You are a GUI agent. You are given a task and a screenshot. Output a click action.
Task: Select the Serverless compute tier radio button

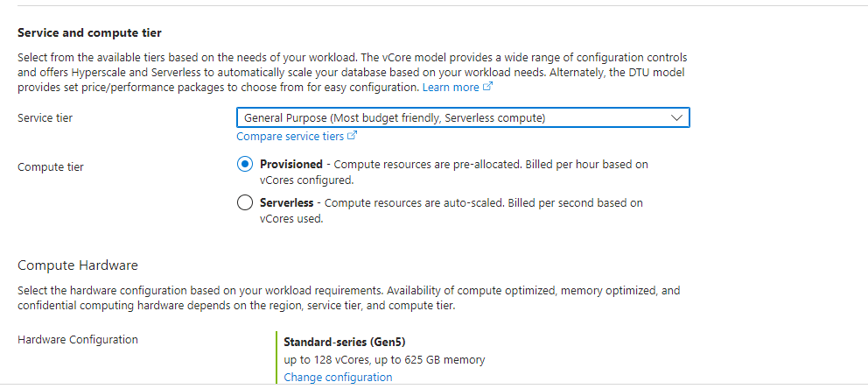[x=246, y=203]
